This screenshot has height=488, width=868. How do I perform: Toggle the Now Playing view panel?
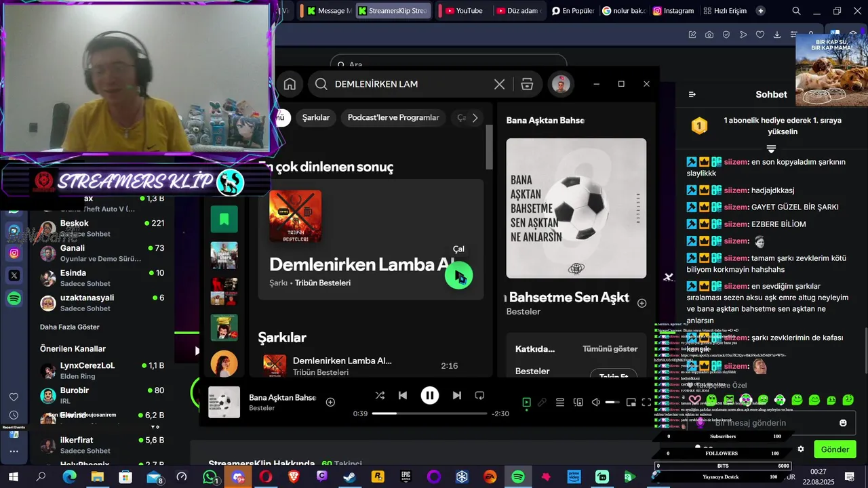[526, 403]
